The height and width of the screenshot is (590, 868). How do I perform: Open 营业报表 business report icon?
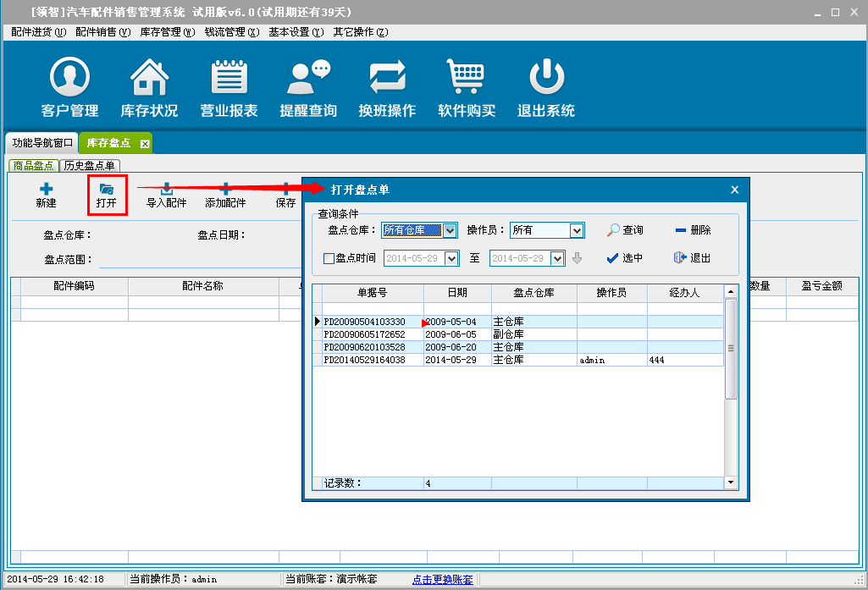229,79
